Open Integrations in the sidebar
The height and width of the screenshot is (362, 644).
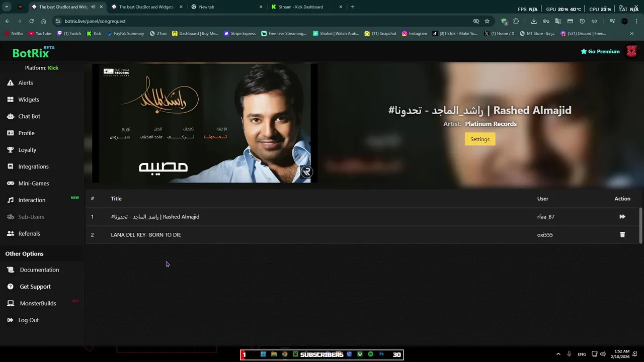point(33,166)
